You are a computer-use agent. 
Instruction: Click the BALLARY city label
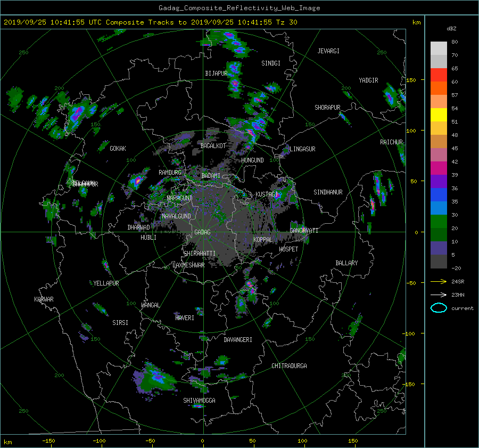tap(346, 263)
